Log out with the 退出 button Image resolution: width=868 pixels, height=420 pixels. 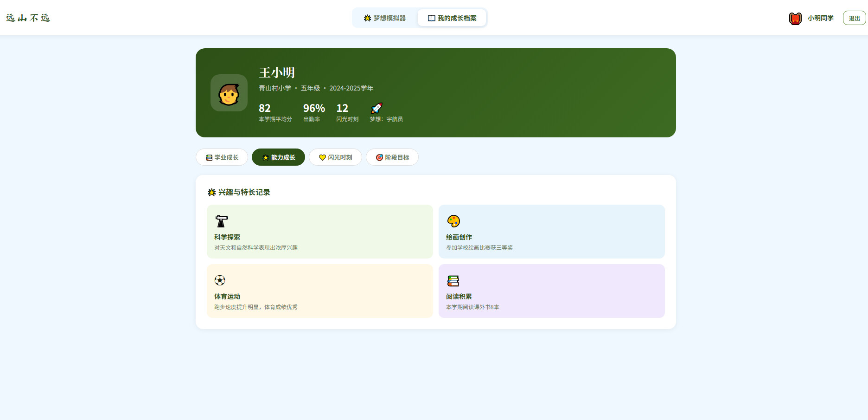pyautogui.click(x=854, y=18)
